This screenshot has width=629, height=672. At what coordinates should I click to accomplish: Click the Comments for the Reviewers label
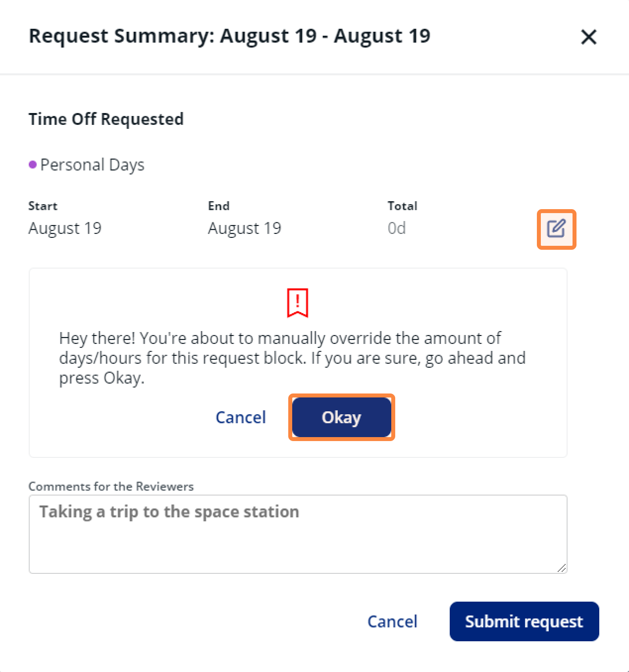pos(111,486)
